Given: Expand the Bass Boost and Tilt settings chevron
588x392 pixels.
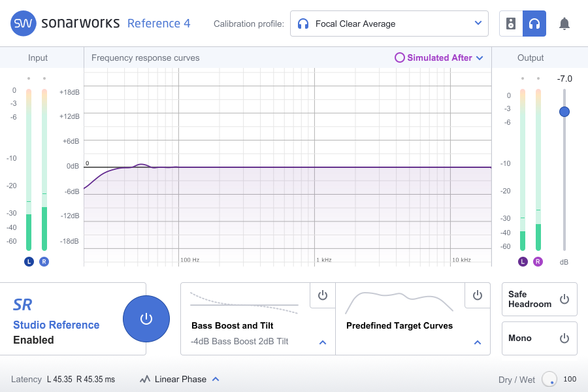Looking at the screenshot, I should point(323,342).
